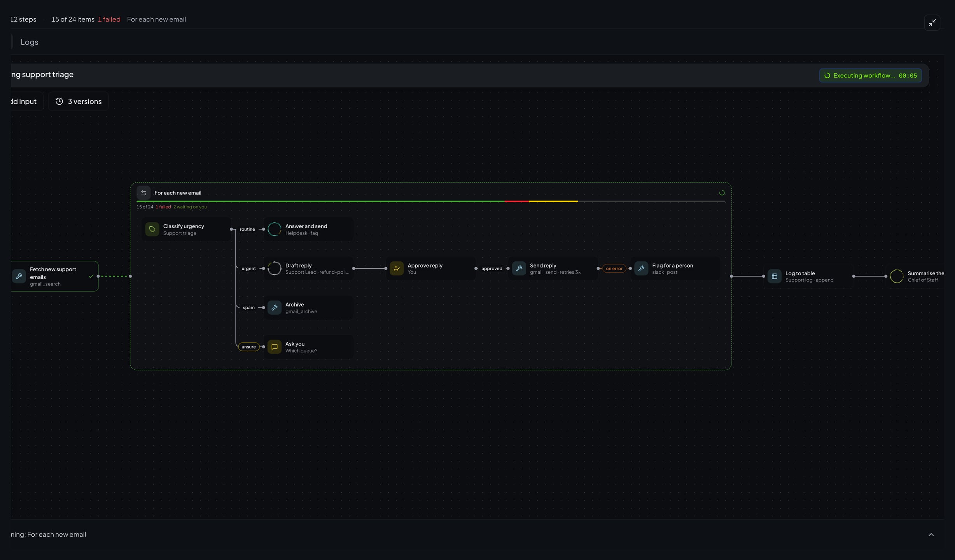Click the Answer and send spinner icon
955x560 pixels.
(x=274, y=229)
